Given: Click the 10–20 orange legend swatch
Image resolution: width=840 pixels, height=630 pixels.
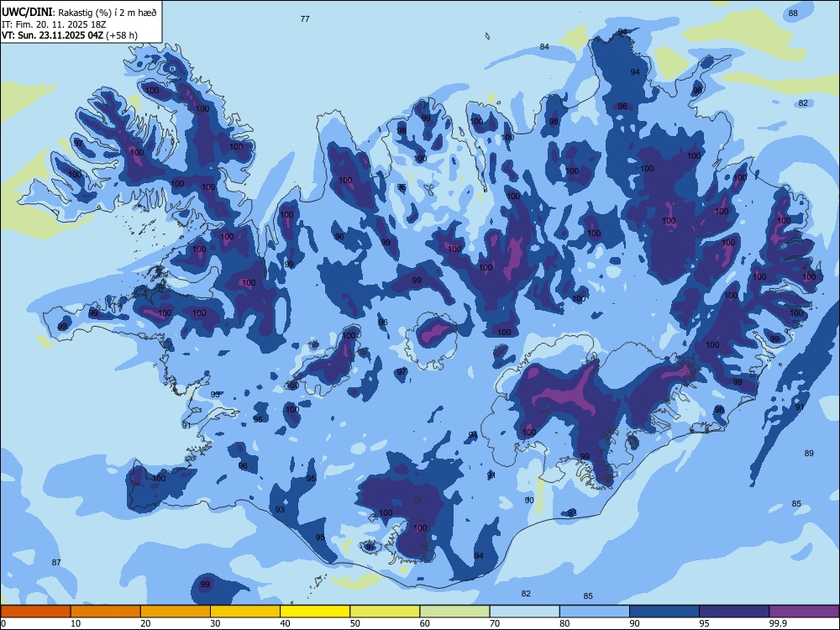Looking at the screenshot, I should [106, 612].
